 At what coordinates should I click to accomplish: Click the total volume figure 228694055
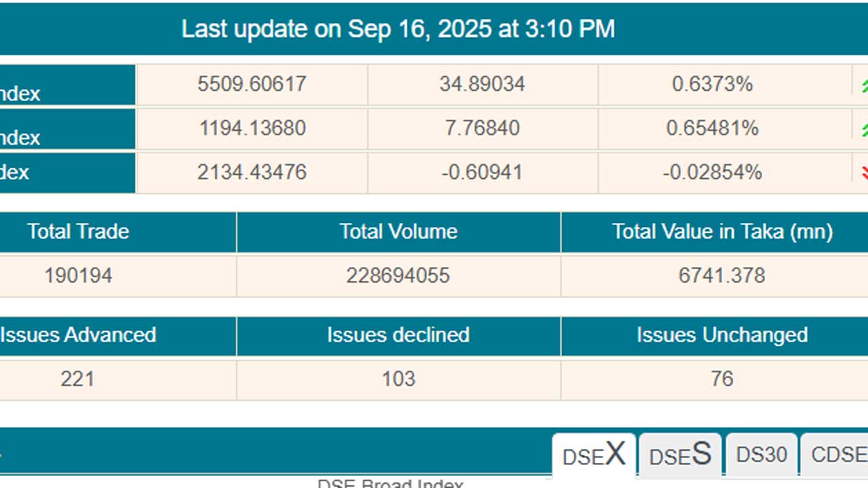398,276
